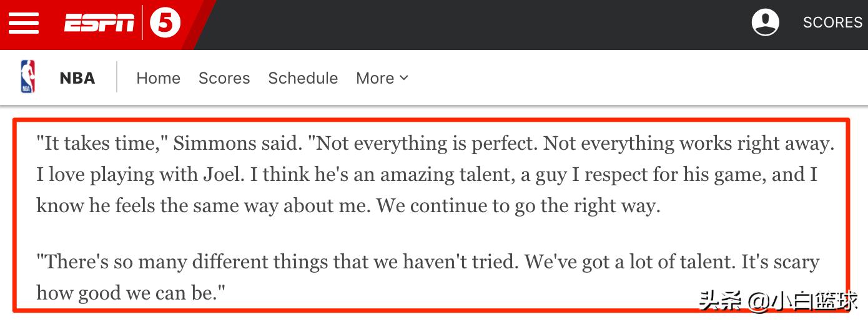Select Scores in the NBA navigation bar
This screenshot has width=868, height=322.
coord(224,78)
